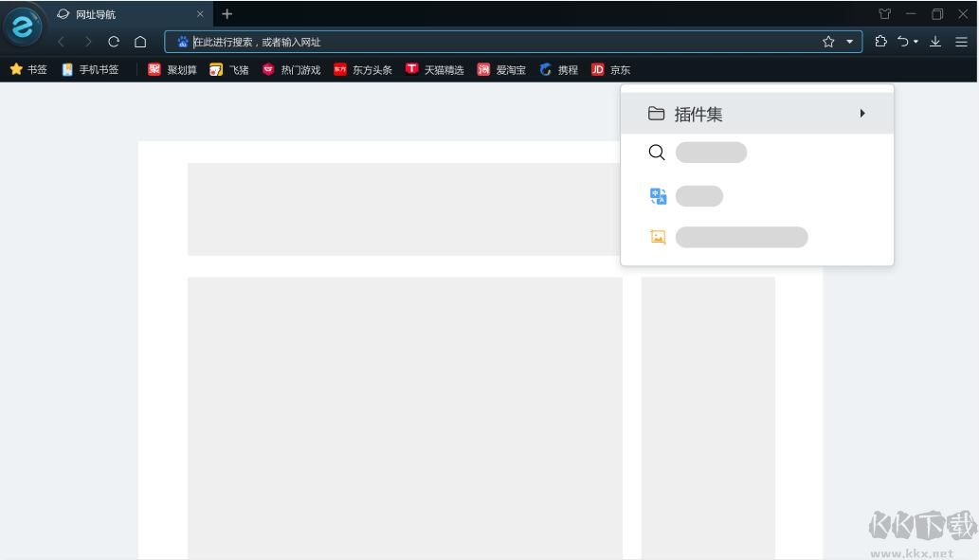
Task: Go forward with the forward arrow
Action: point(88,42)
